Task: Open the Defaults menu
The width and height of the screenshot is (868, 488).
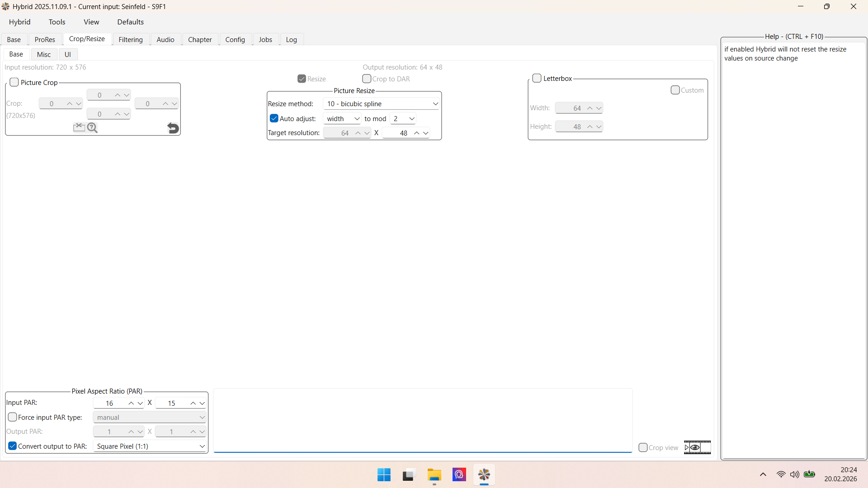Action: coord(130,22)
